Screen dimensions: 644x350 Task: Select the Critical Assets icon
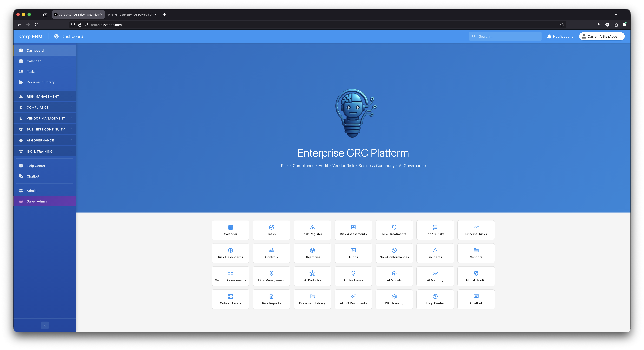(x=230, y=299)
